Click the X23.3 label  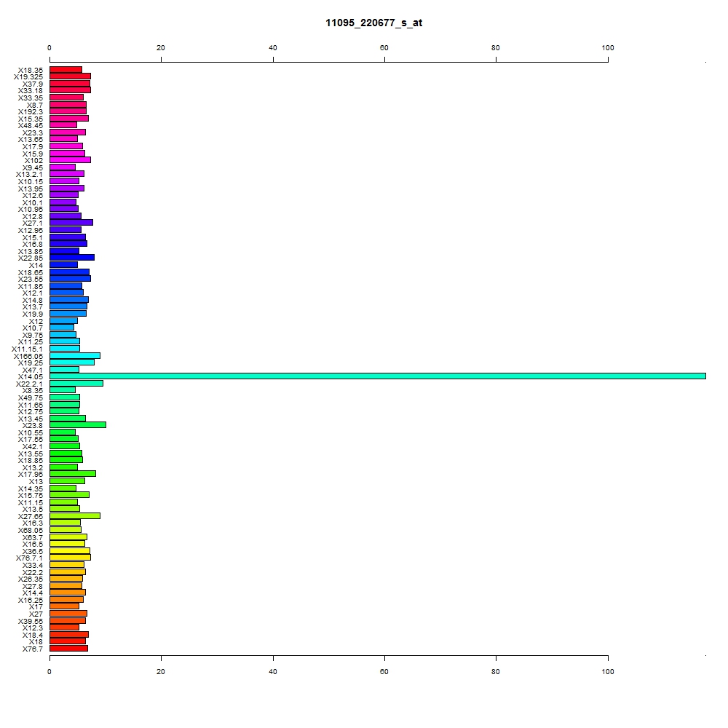[33, 133]
